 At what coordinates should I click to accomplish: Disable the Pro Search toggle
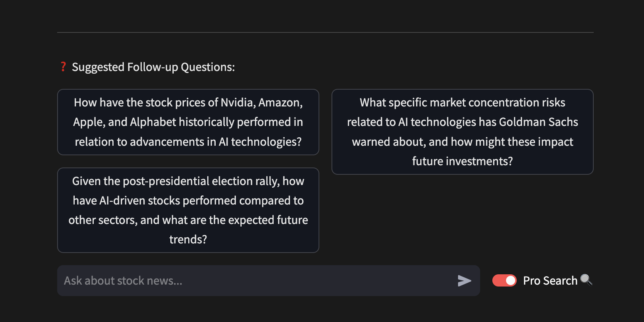coord(504,280)
